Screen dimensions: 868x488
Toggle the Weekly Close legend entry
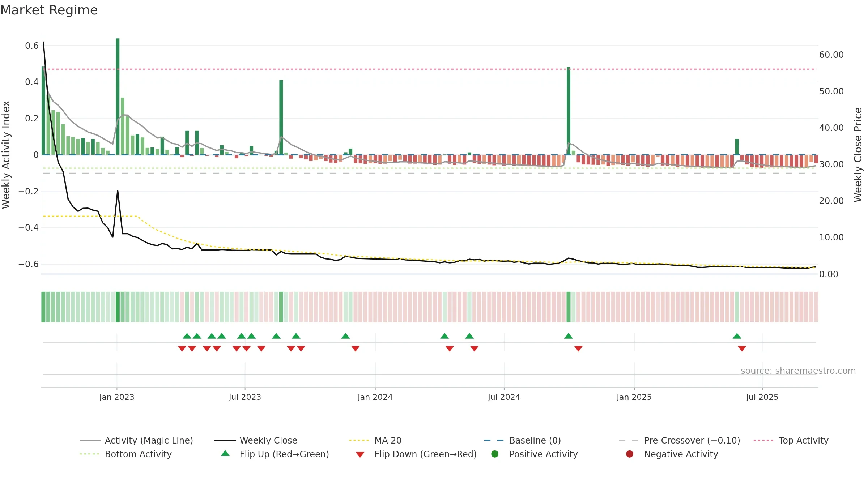click(x=256, y=440)
